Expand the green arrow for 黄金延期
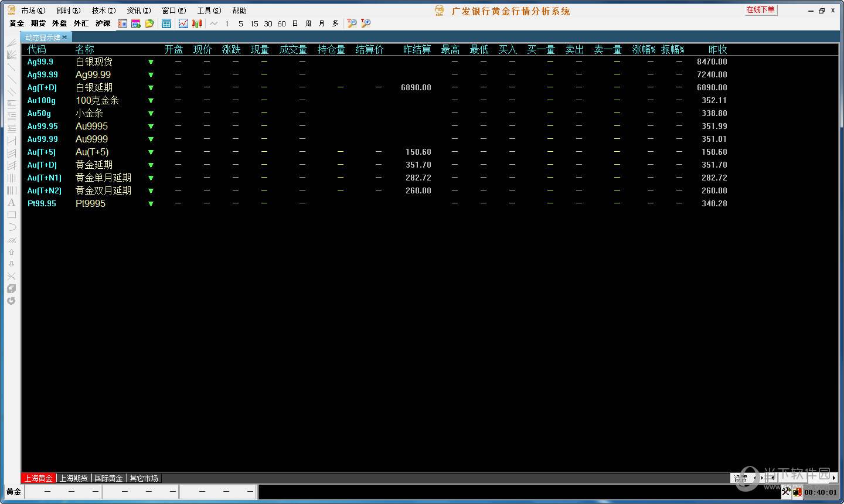 151,165
